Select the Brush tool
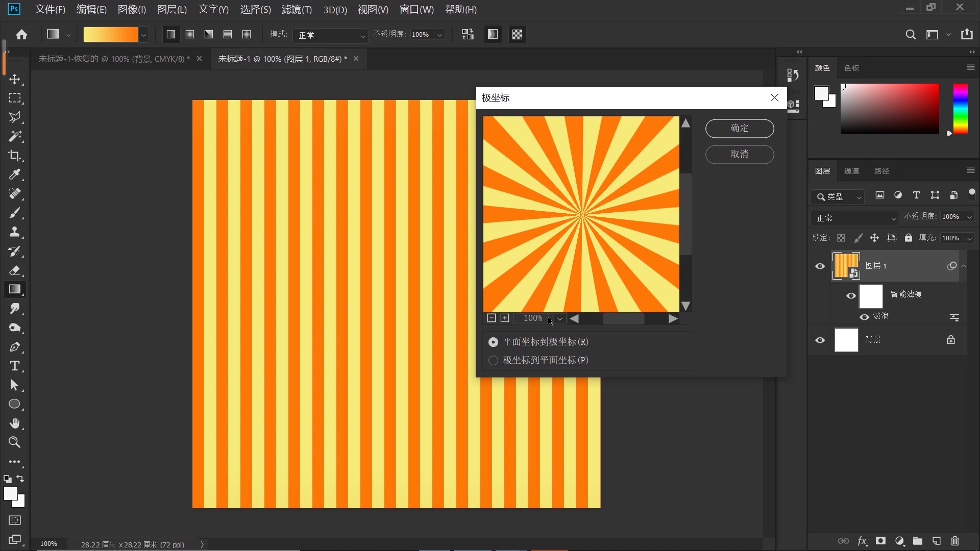Screen dimensions: 980x551 [x=15, y=213]
